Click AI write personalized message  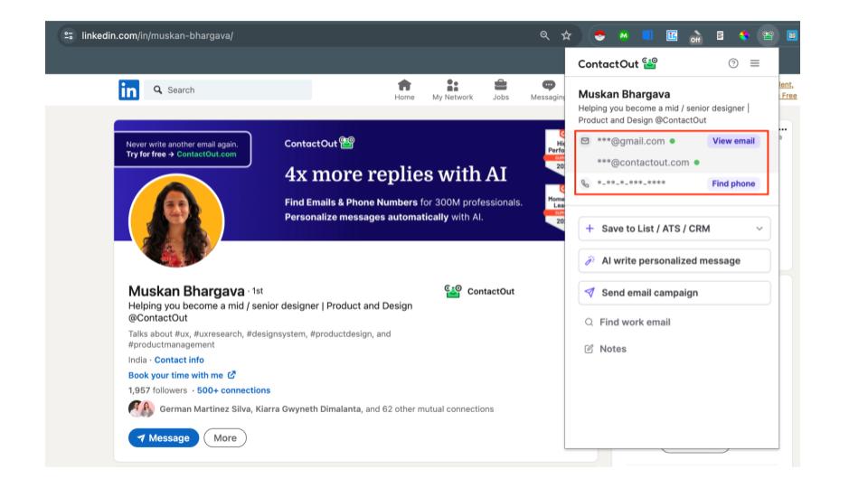[674, 260]
